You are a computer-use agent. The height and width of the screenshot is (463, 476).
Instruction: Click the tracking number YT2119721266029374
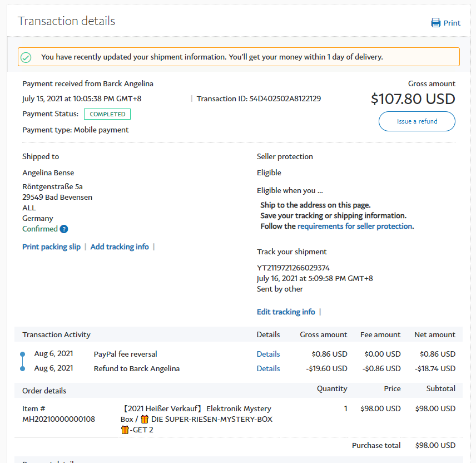[x=293, y=268]
